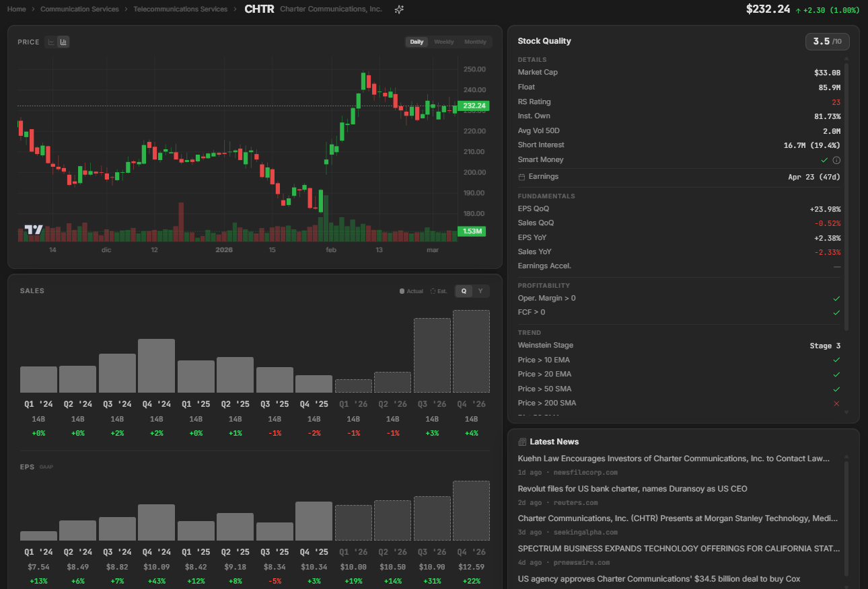Viewport: 868px width, 589px height.
Task: Click the RS Rating value 23
Action: coord(836,102)
